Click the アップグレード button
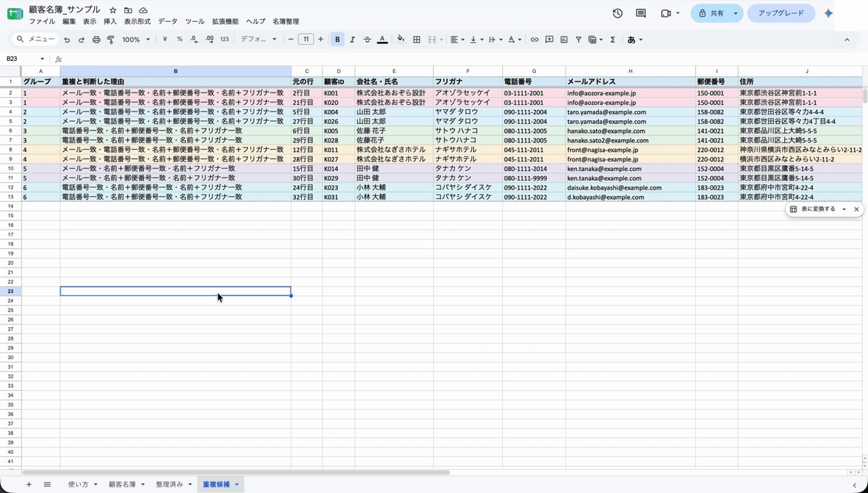 pos(781,13)
